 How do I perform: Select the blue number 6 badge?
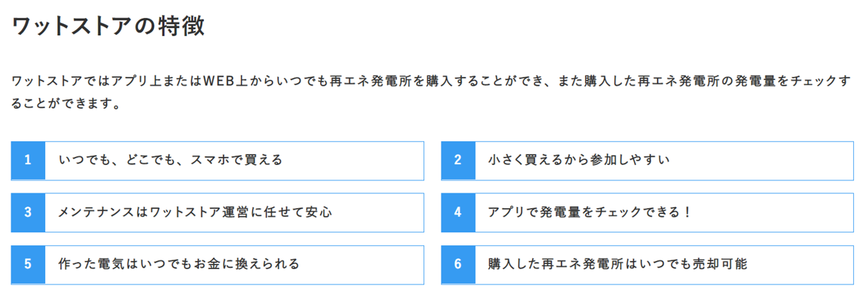[458, 265]
